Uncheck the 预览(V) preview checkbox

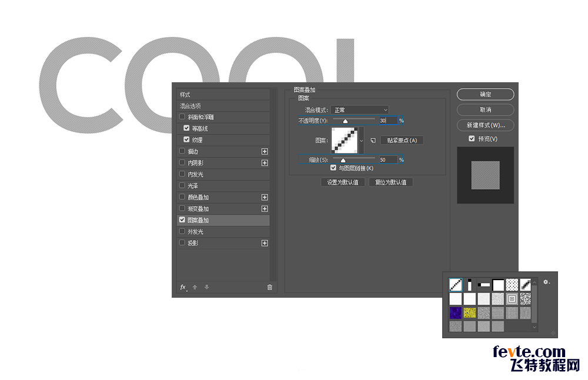[472, 139]
